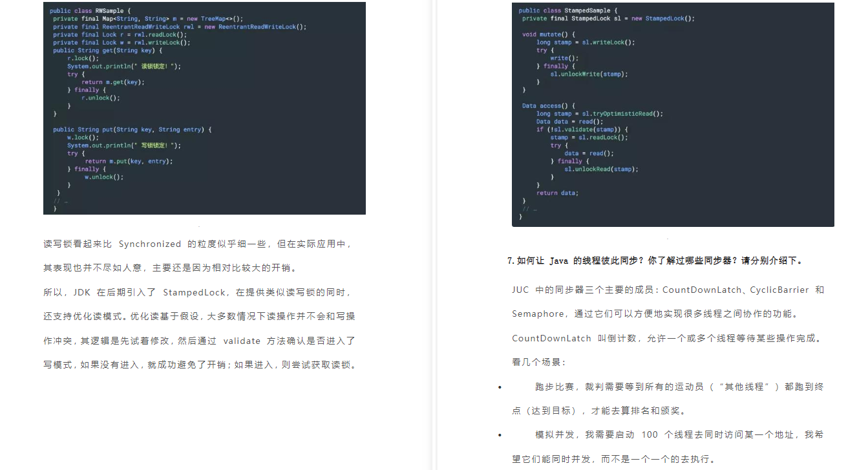
Task: Click the println line containing '读锁锁定'
Action: (124, 66)
